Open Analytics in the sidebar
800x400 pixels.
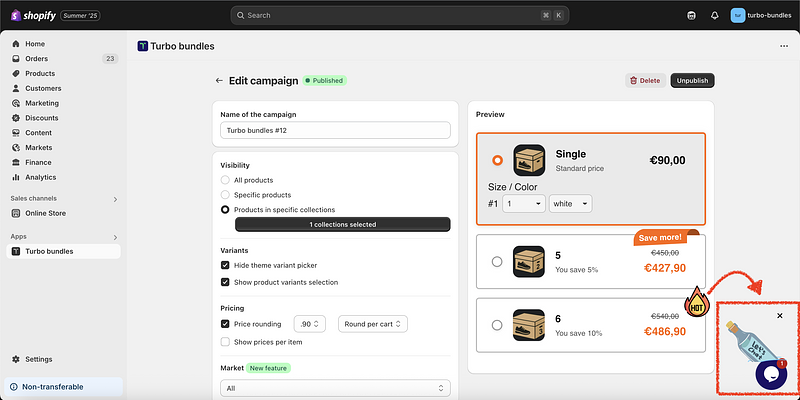[40, 177]
